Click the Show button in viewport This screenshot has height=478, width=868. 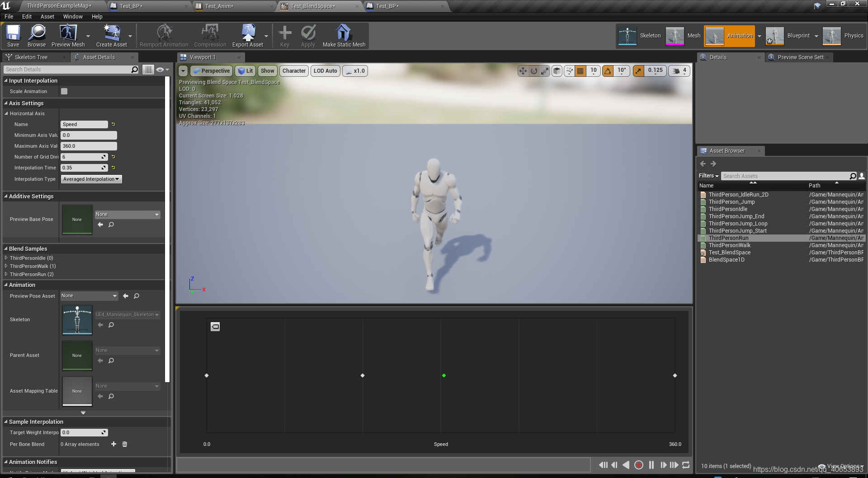tap(268, 71)
